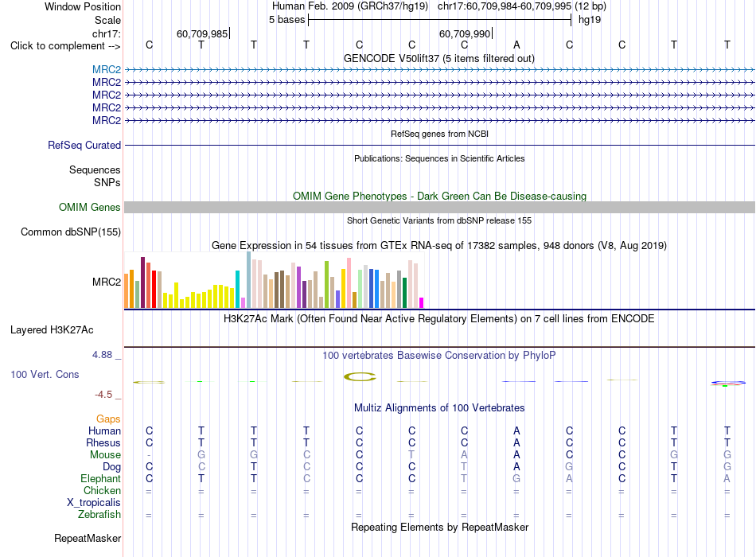Click the A base in the Human row
The height and width of the screenshot is (557, 756).
coord(516,430)
